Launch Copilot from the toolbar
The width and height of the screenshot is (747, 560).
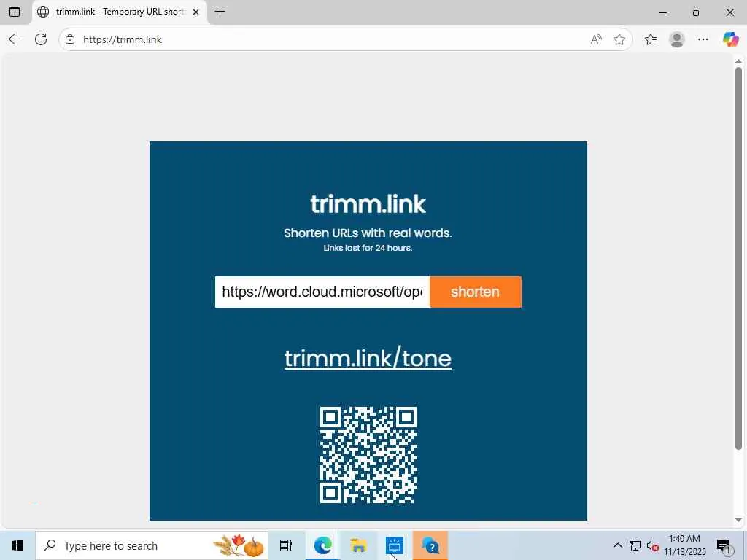pyautogui.click(x=730, y=39)
